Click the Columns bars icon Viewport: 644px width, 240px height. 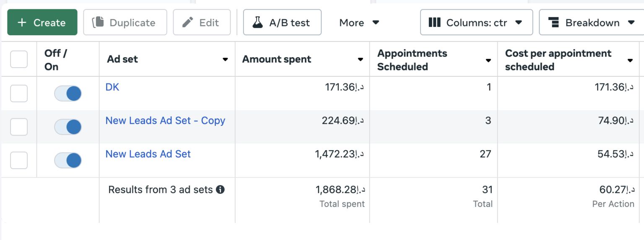click(435, 23)
